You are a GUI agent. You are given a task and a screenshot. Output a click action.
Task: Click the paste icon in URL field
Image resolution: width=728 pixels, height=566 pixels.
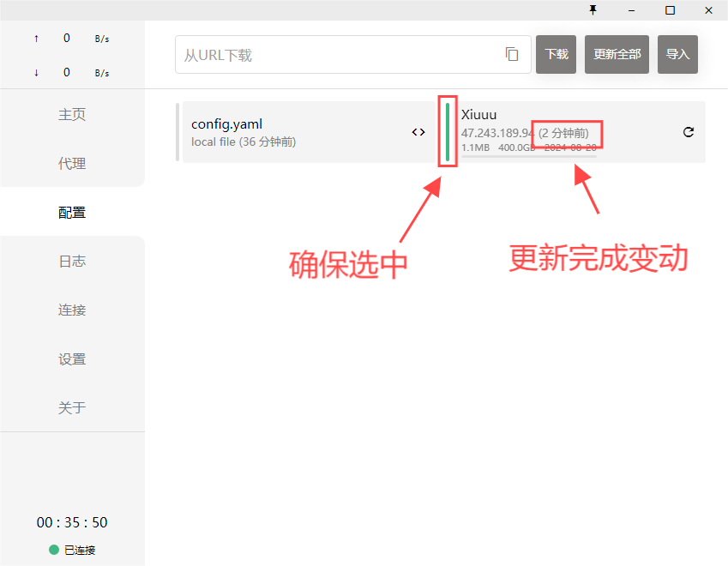(x=512, y=54)
